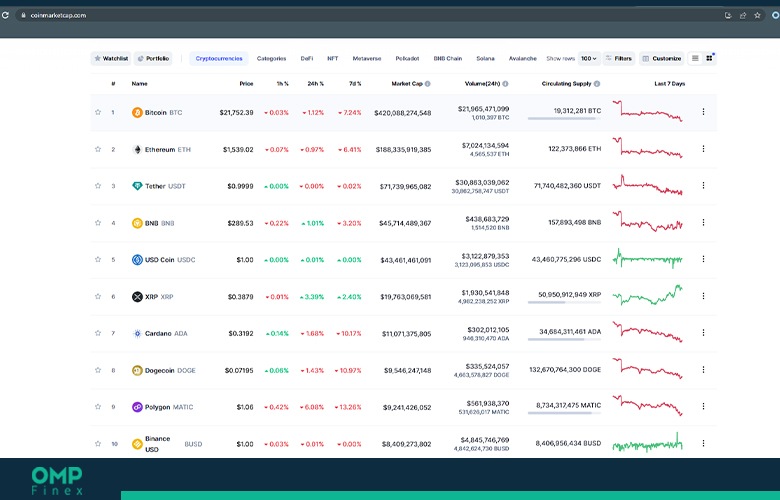Click the browser share icon

[743, 15]
